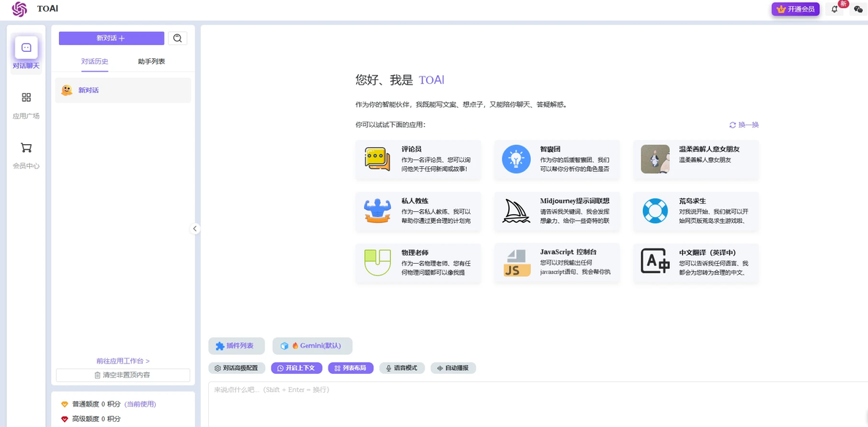The image size is (868, 427).
Task: Toggle the 自动播报 option
Action: coord(454,368)
